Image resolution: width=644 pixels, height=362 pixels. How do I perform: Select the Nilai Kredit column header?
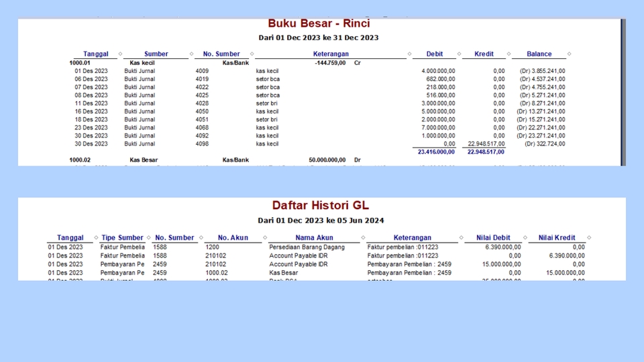[557, 237]
